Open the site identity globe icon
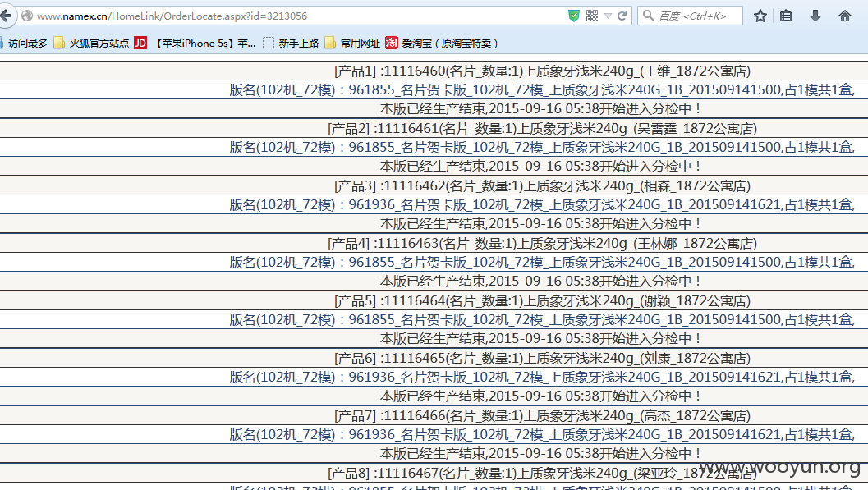The image size is (868, 490). (26, 16)
